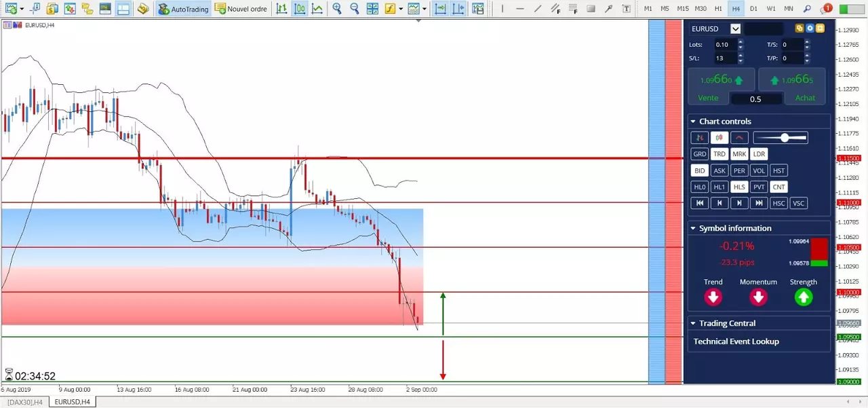Open the Navigator folders icon
This screenshot has width=868, height=408.
[x=87, y=9]
